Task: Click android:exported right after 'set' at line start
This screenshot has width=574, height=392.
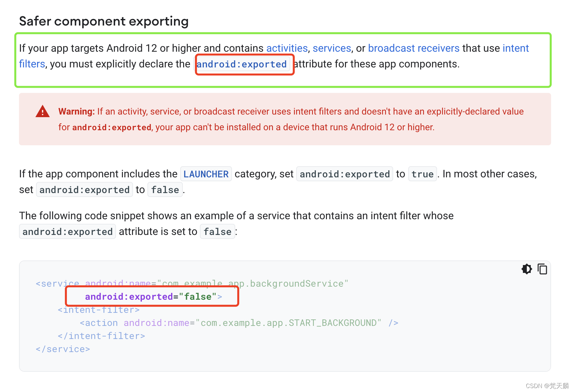Action: [85, 190]
